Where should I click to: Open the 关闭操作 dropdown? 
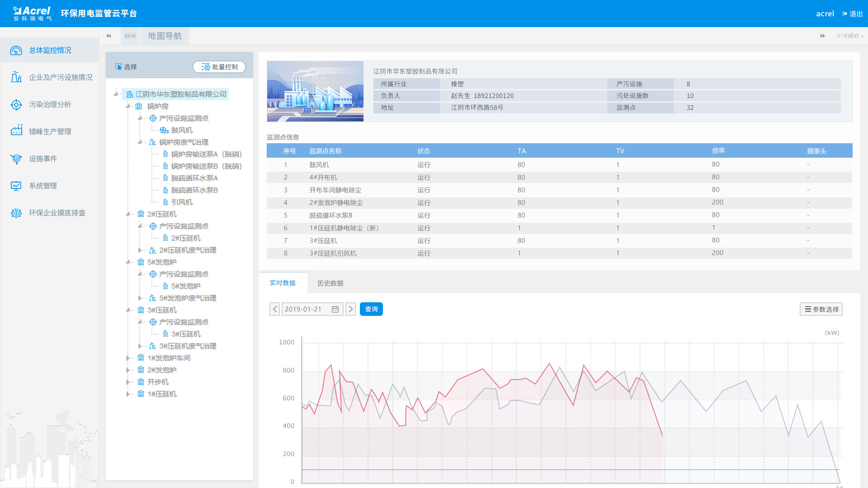[x=849, y=36]
